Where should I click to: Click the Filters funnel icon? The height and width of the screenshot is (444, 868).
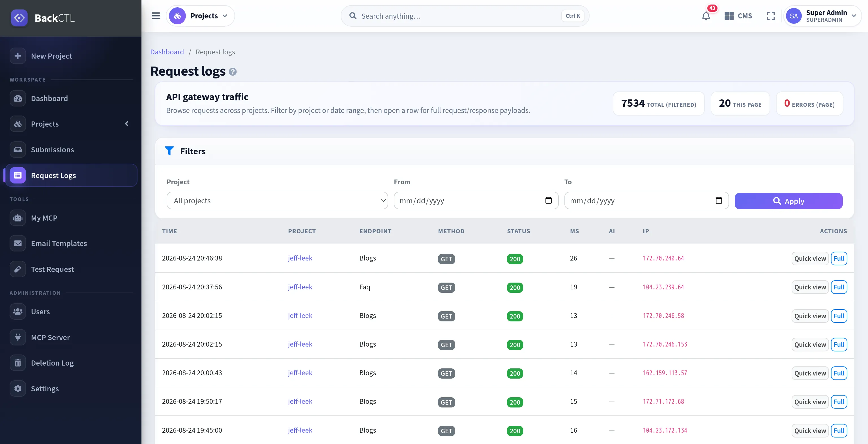coord(169,151)
